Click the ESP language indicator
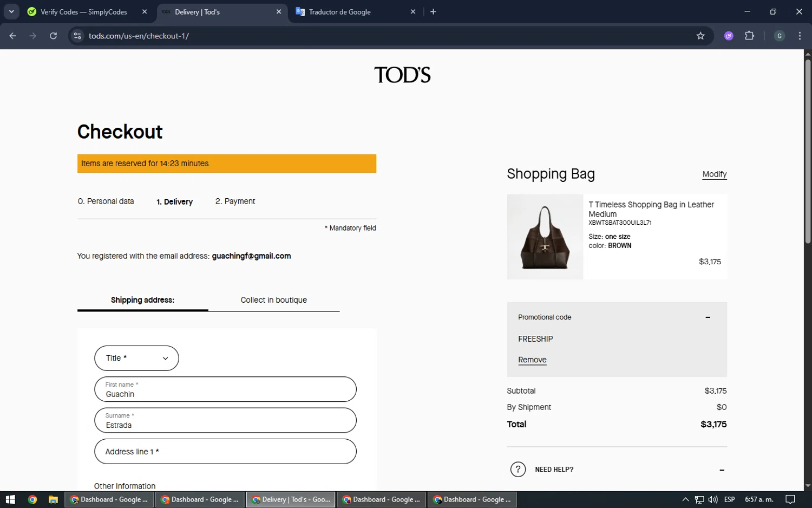 point(730,499)
